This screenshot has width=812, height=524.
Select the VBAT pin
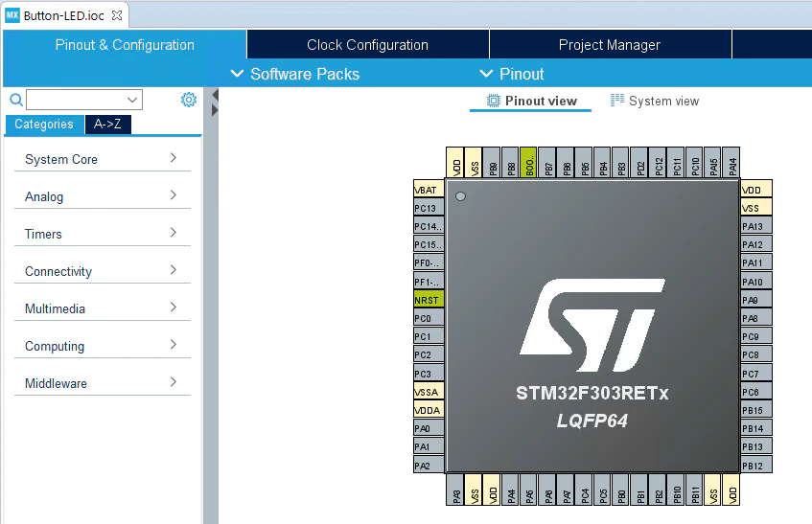[x=429, y=190]
